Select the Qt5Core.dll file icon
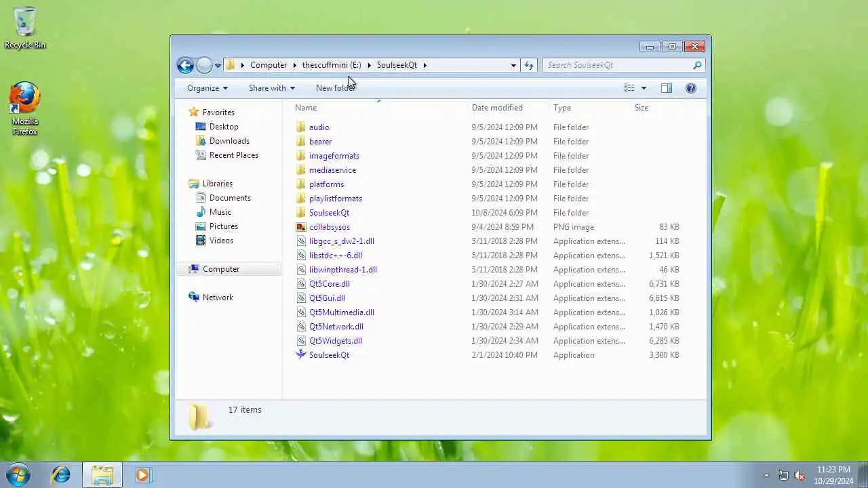Screen dimensions: 868x488 click(x=301, y=284)
